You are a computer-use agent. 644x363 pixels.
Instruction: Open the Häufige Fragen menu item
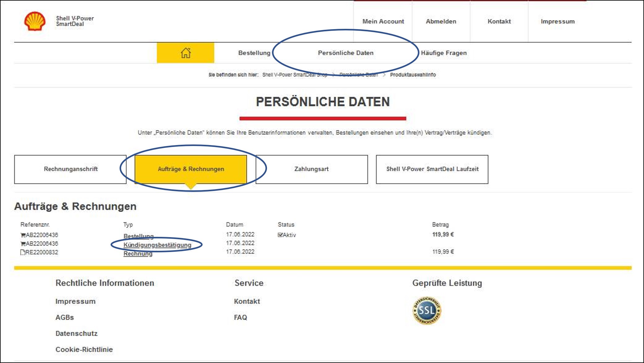coord(444,53)
